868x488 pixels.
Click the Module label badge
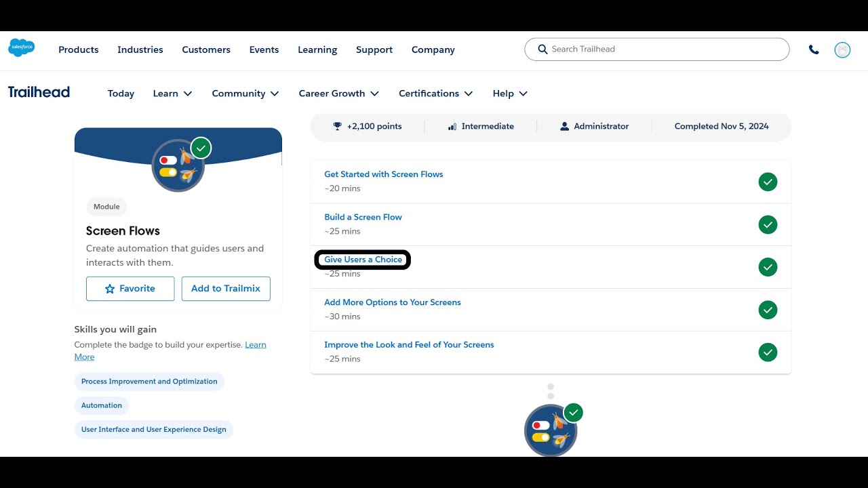click(x=106, y=207)
